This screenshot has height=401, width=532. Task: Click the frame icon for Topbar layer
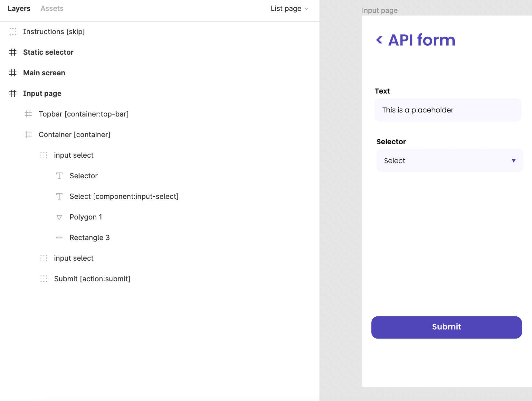(x=28, y=114)
